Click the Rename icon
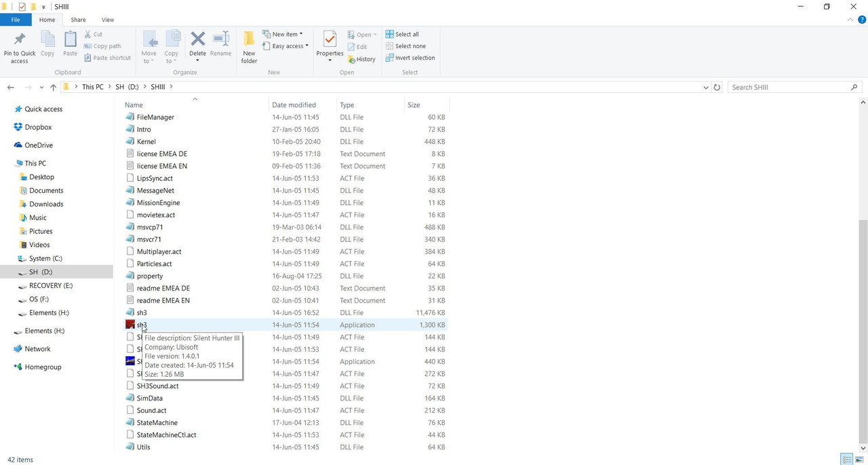The width and height of the screenshot is (868, 465). click(220, 39)
